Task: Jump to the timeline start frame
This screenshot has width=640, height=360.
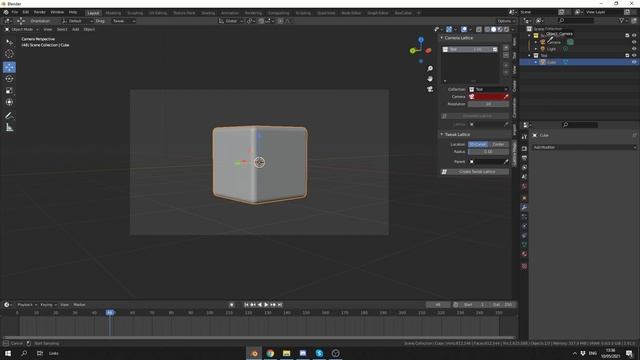Action: coord(246,305)
